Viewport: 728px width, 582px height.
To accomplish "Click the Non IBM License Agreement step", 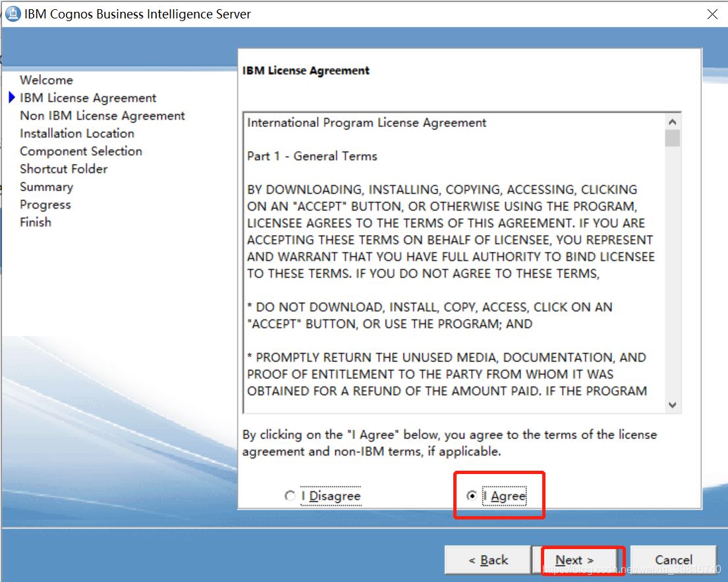I will tap(102, 116).
